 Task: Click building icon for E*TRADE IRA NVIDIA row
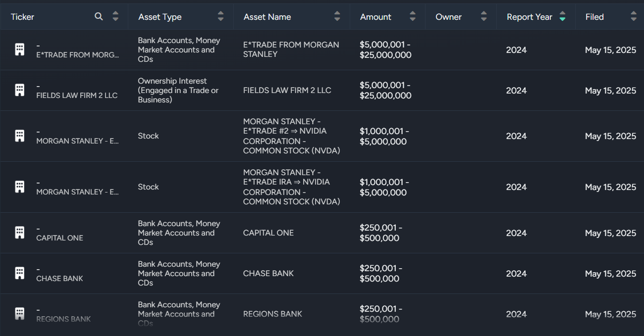[x=19, y=187]
